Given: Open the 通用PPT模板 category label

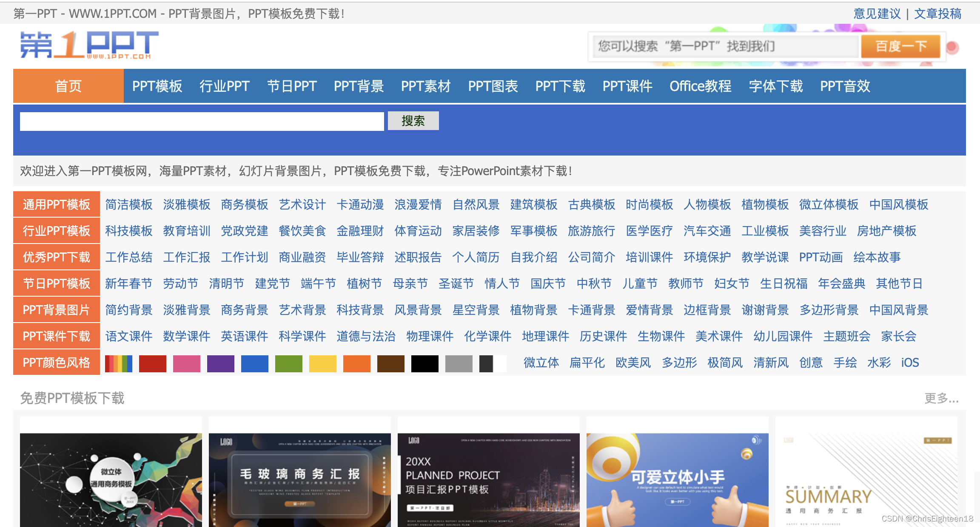Looking at the screenshot, I should pos(57,204).
